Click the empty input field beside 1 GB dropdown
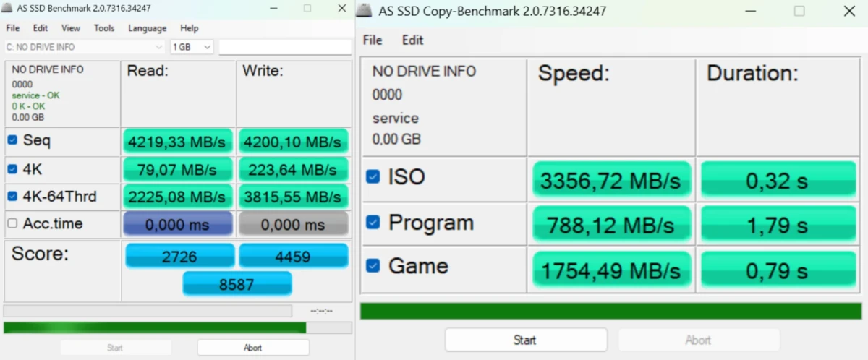Image resolution: width=868 pixels, height=360 pixels. 285,47
